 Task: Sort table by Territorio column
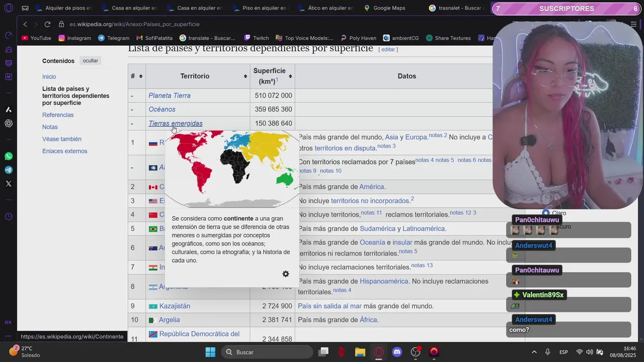[246, 76]
